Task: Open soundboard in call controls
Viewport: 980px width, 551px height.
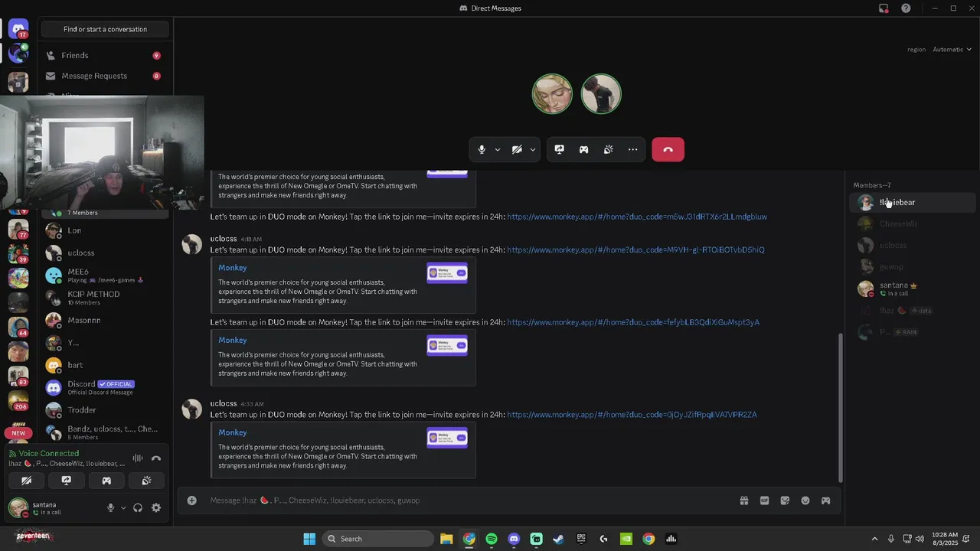Action: [x=609, y=149]
